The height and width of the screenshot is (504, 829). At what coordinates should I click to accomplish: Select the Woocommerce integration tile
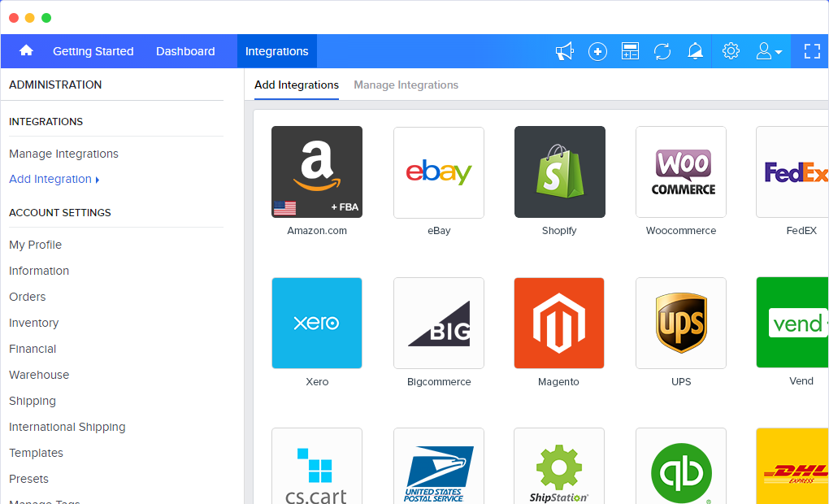coord(681,172)
